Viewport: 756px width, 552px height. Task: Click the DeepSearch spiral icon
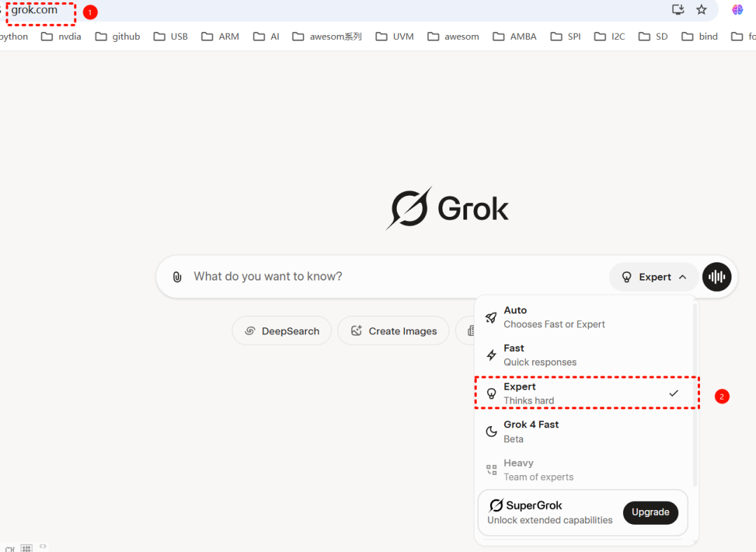250,331
